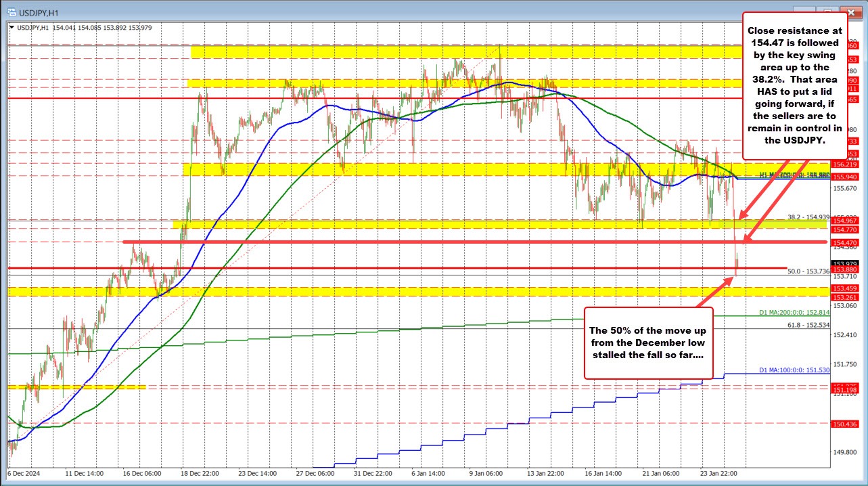Open the OHLC quote dropdown arrow next to USDJPY,H1
This screenshot has height=486, width=868.
tap(12, 28)
